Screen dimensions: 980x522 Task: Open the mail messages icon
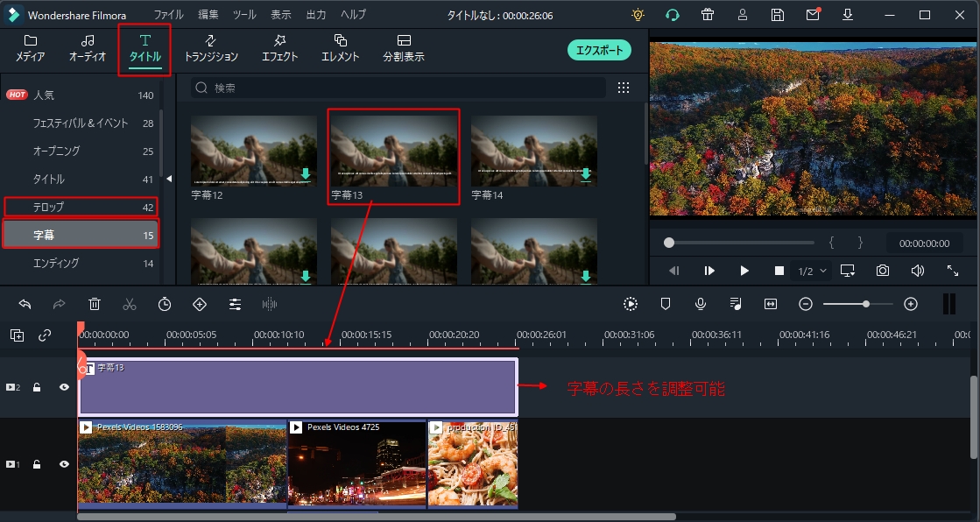(x=813, y=15)
